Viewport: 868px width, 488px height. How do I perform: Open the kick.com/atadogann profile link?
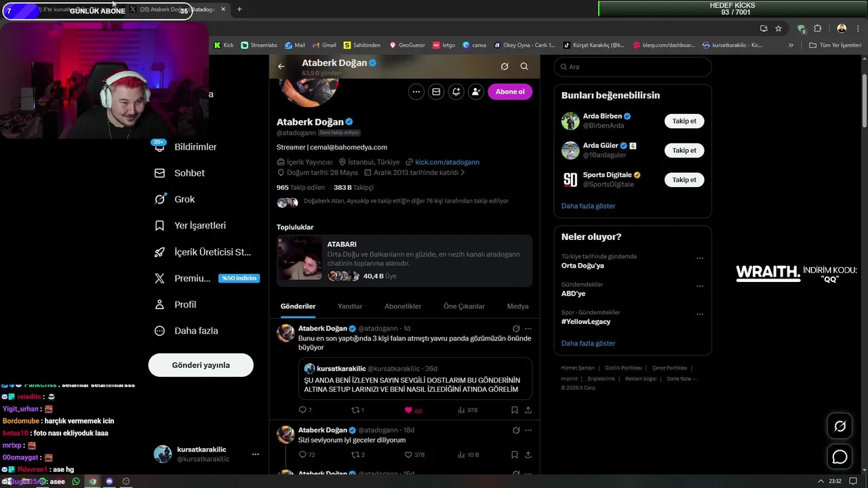coord(447,162)
